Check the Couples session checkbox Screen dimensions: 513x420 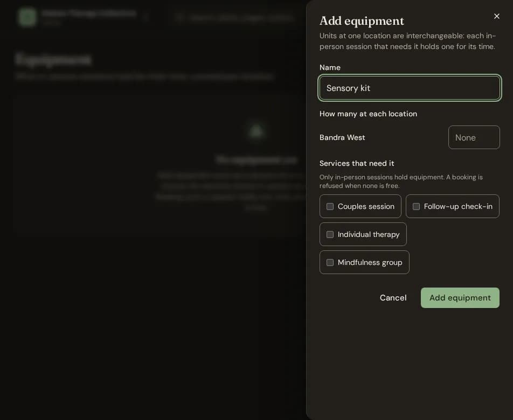tap(330, 207)
